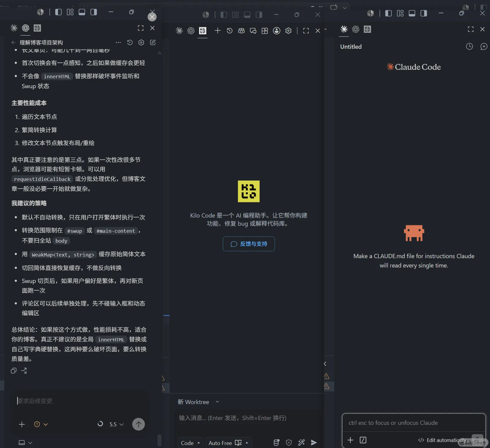Viewport: 490px width, 448px height.
Task: Maximize the Codex panel in the left window
Action: pyautogui.click(x=141, y=28)
